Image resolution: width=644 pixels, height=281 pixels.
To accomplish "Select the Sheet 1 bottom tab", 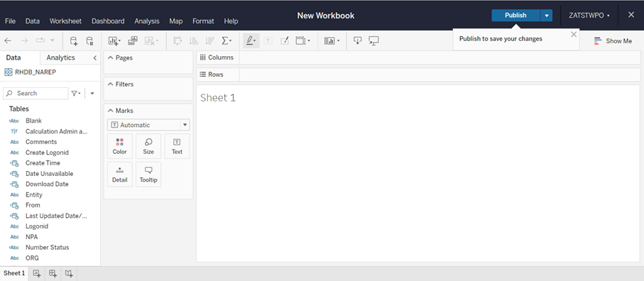I will click(x=14, y=273).
